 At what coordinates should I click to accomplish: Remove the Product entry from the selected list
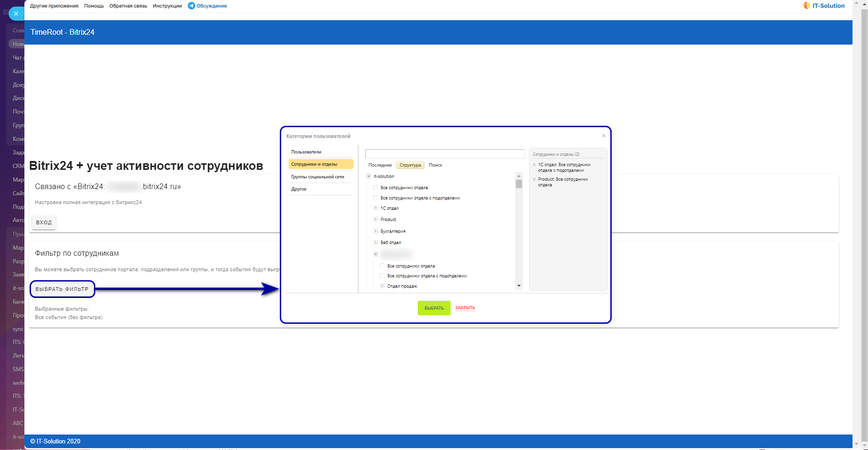tap(534, 179)
